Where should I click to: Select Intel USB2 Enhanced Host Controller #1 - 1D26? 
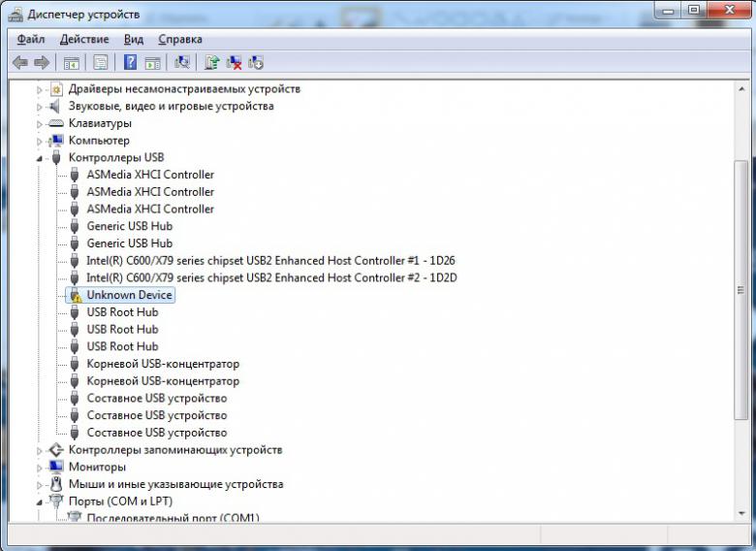pos(270,261)
